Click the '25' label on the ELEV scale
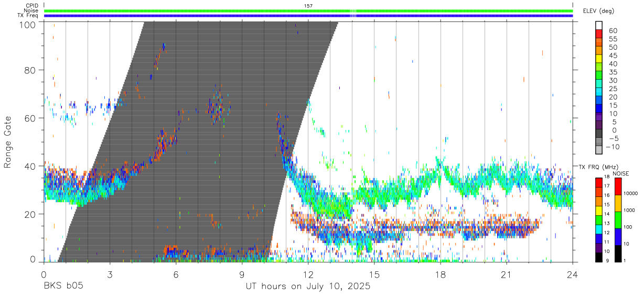Image resolution: width=644 pixels, height=297 pixels. pos(613,89)
